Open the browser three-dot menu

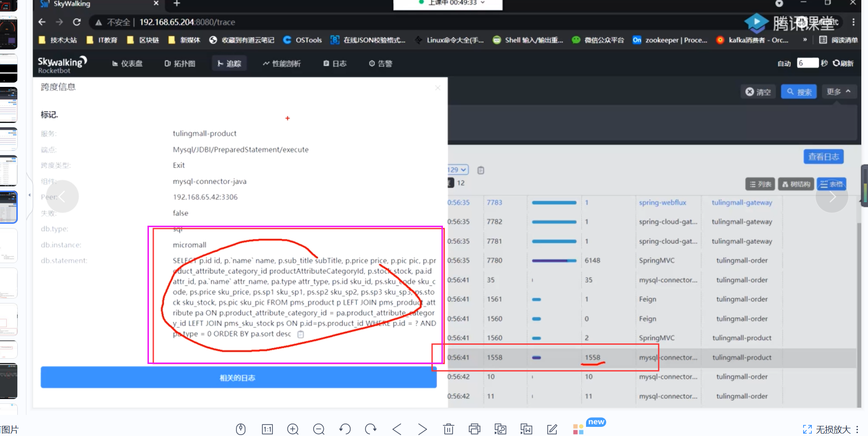(854, 22)
